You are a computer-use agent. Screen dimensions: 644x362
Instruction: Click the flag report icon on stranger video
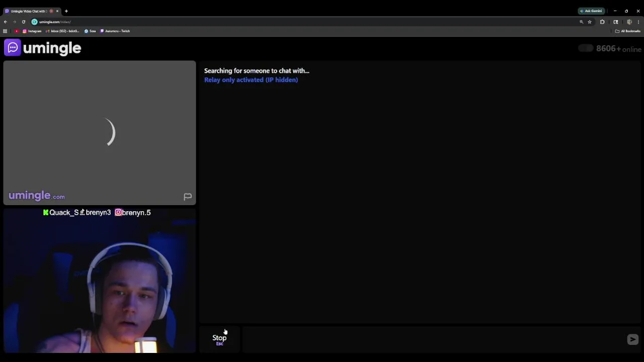188,197
